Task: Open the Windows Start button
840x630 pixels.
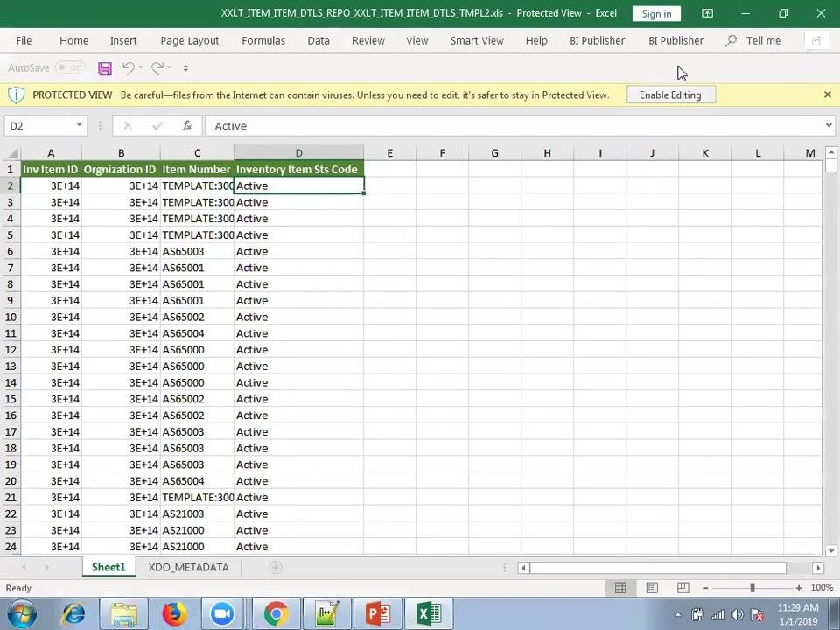Action: click(x=21, y=614)
